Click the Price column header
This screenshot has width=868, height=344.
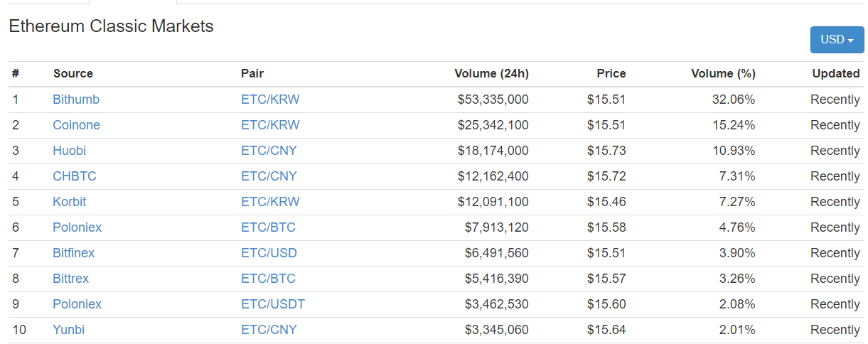tap(611, 73)
